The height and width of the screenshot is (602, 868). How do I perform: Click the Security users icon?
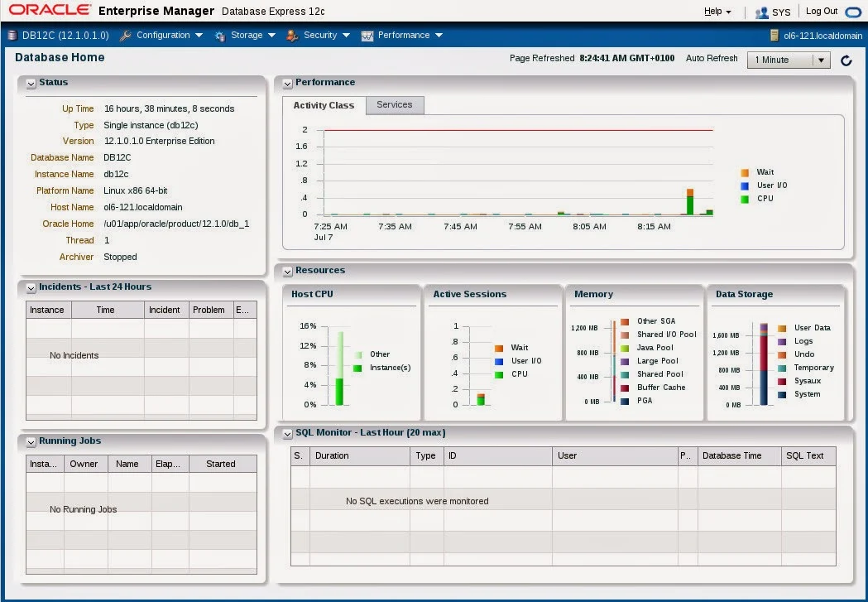coord(292,36)
